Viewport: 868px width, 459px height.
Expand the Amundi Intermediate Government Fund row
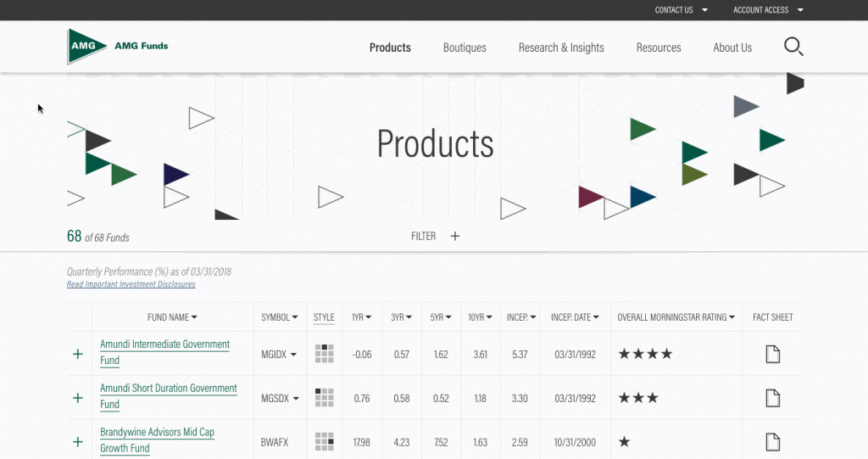click(x=78, y=355)
